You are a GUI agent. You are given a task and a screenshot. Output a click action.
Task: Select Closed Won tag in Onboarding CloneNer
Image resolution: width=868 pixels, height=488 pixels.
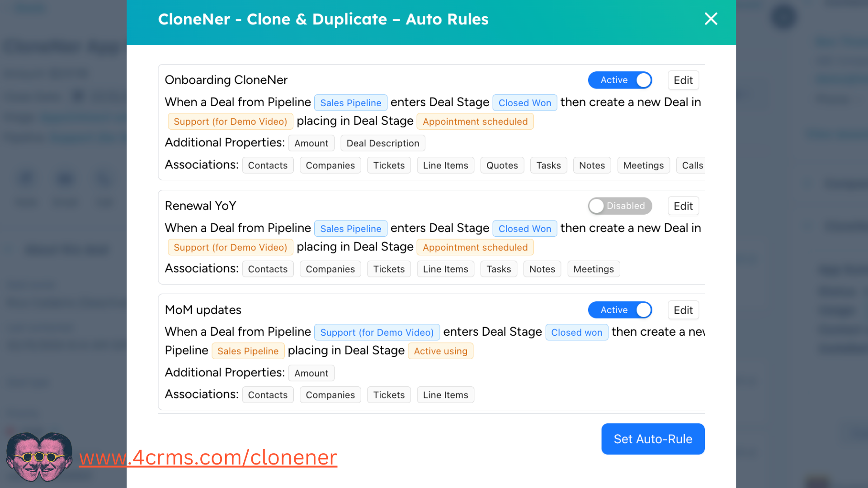point(524,103)
